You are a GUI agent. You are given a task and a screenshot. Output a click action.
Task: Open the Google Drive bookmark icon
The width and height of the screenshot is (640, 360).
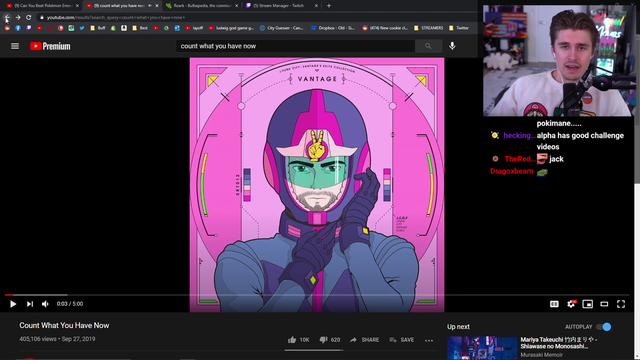click(167, 28)
